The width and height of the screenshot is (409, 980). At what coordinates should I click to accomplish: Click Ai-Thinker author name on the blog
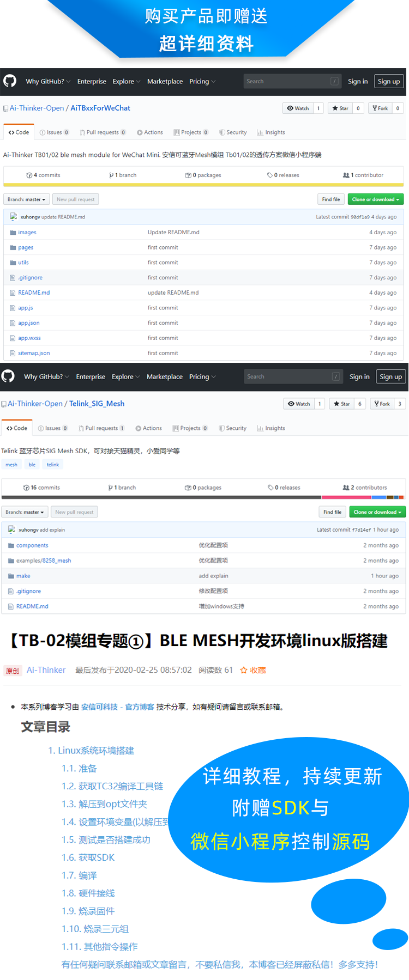click(x=46, y=670)
